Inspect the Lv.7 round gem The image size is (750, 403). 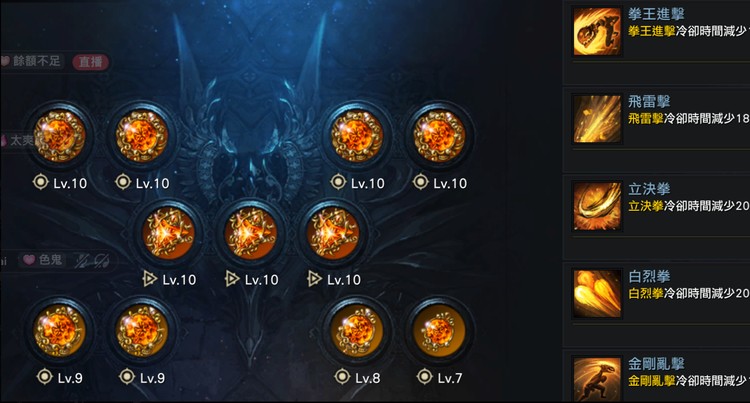pos(439,331)
